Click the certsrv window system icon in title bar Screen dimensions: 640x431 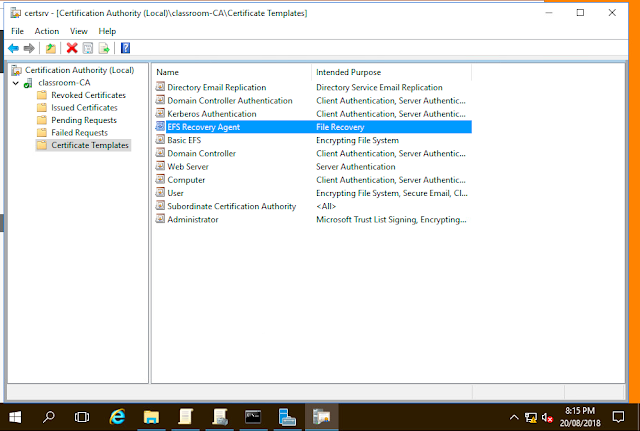(16, 13)
